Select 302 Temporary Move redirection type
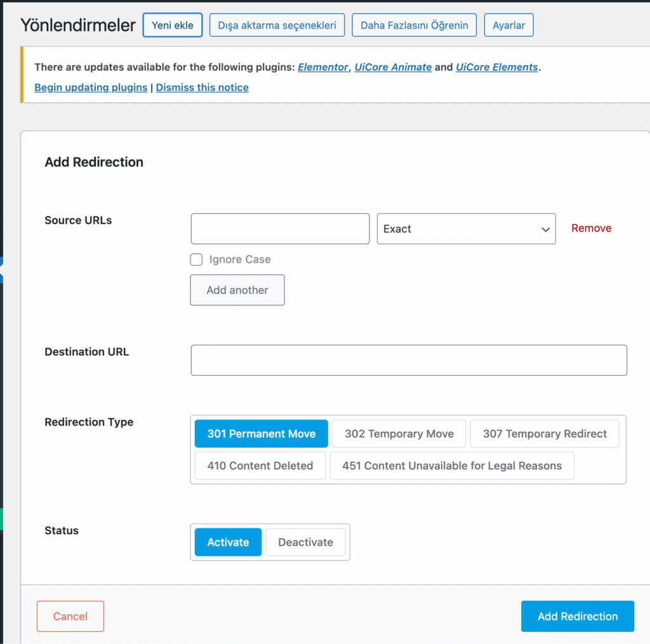Image resolution: width=650 pixels, height=644 pixels. (399, 434)
